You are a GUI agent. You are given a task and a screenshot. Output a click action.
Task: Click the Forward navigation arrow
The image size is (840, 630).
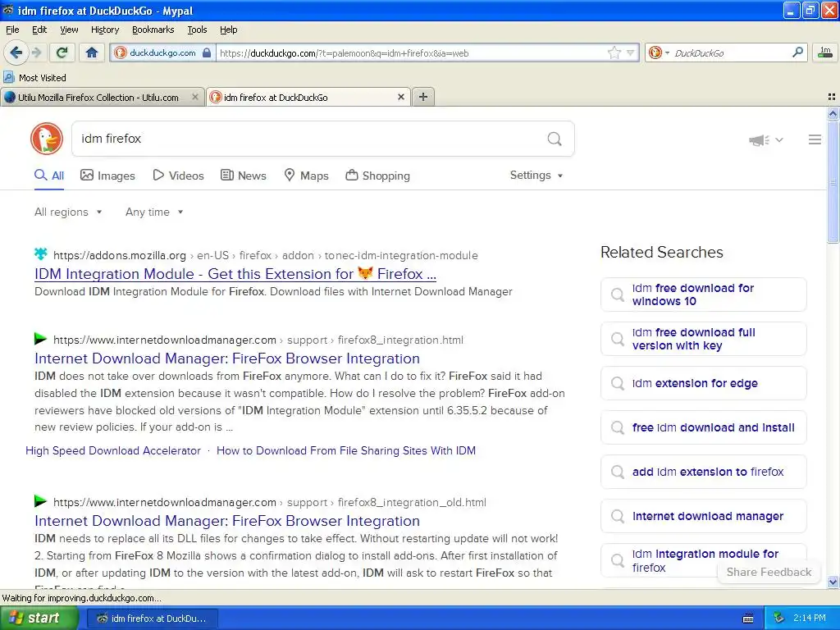[x=36, y=52]
